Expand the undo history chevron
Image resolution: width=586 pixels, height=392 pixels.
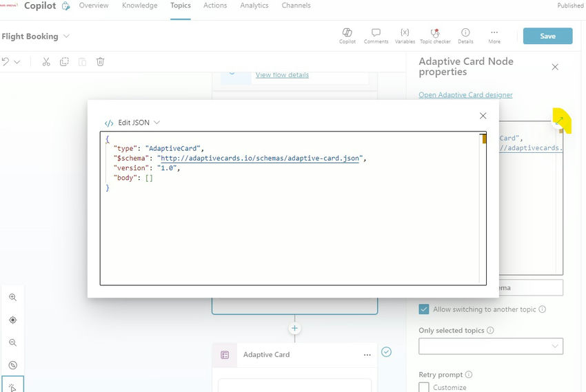pyautogui.click(x=17, y=62)
